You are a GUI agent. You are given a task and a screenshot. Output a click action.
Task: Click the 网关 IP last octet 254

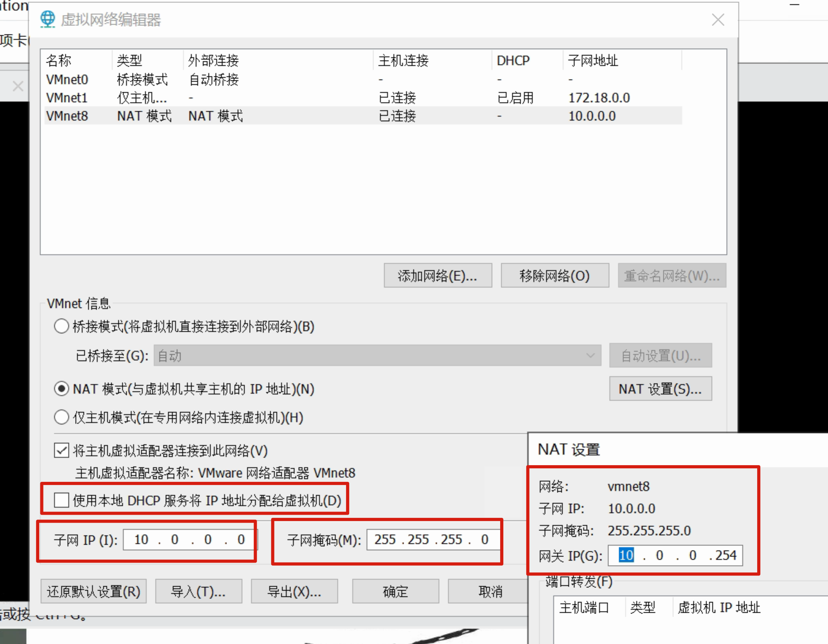726,555
